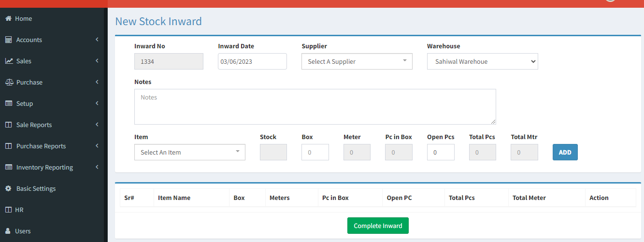The height and width of the screenshot is (242, 644).
Task: Click the Purchase balance scale icon
Action: coord(9,82)
